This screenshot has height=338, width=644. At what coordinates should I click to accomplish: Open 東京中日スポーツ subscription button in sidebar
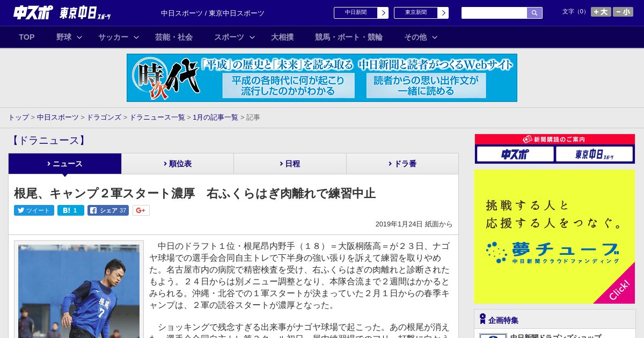595,155
